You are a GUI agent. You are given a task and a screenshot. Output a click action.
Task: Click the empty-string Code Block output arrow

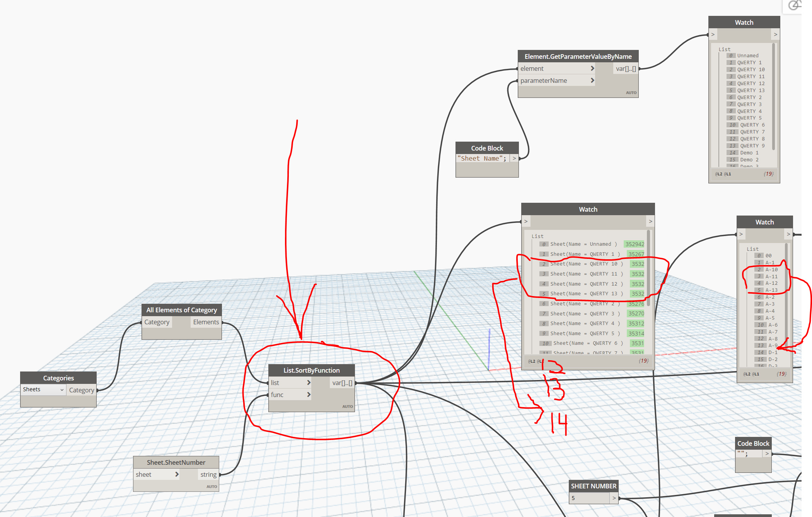767,454
